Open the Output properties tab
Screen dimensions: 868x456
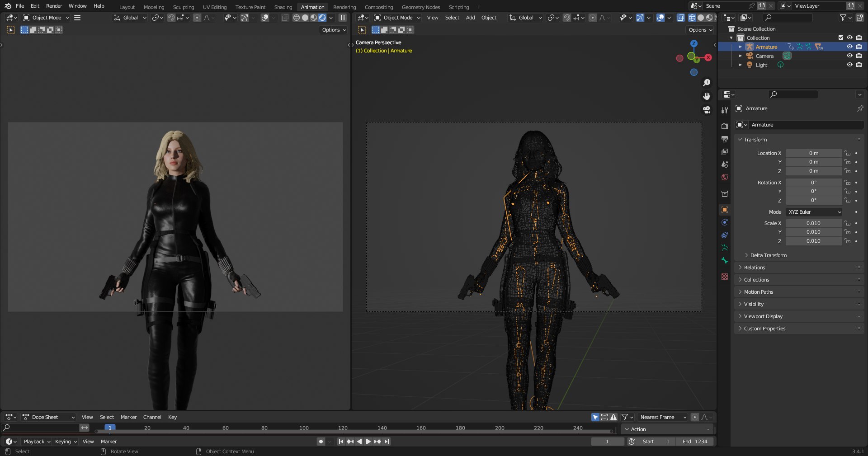point(725,139)
